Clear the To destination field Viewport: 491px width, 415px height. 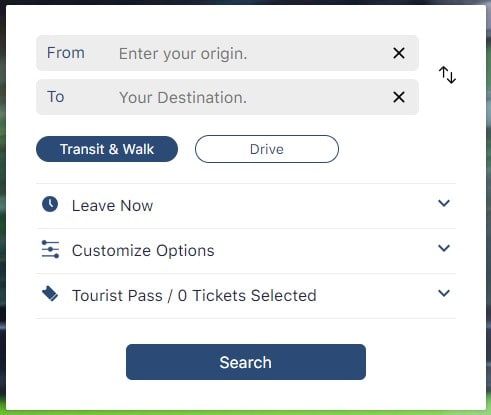point(399,97)
